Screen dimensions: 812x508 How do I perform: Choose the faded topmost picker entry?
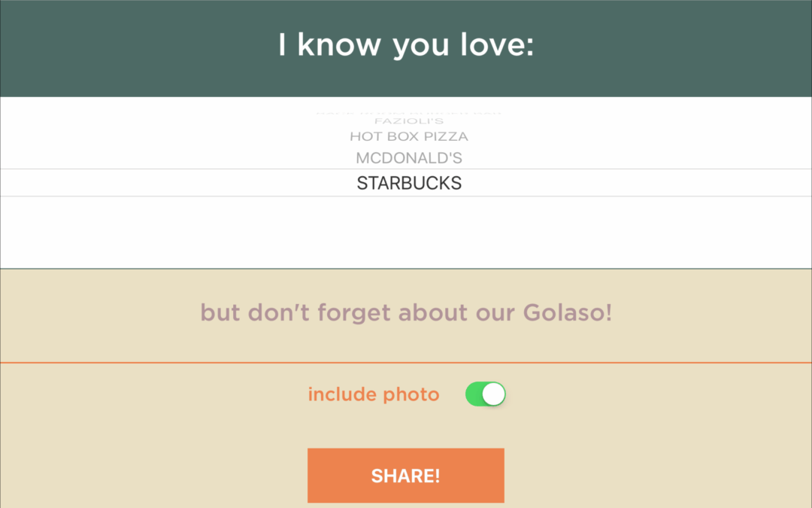(408, 112)
